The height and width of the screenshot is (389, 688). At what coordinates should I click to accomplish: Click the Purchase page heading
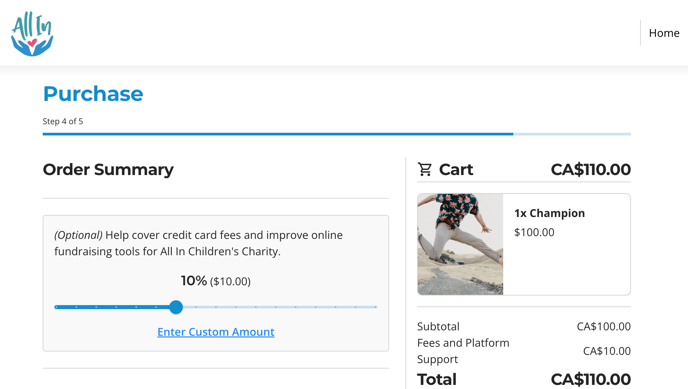click(x=93, y=94)
